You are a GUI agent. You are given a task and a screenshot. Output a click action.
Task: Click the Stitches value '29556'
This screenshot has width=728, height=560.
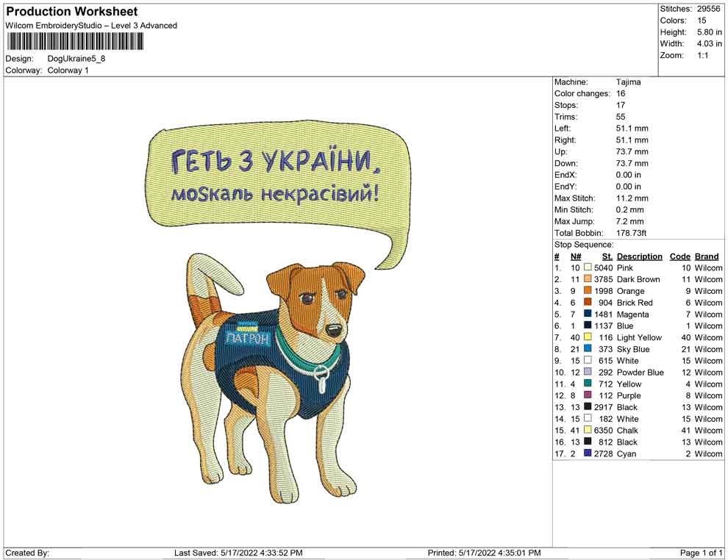point(708,9)
